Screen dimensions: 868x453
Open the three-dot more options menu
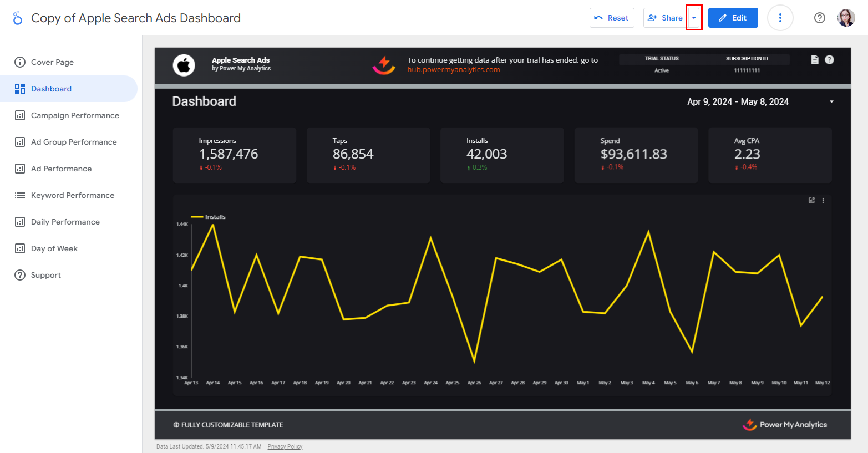click(780, 18)
